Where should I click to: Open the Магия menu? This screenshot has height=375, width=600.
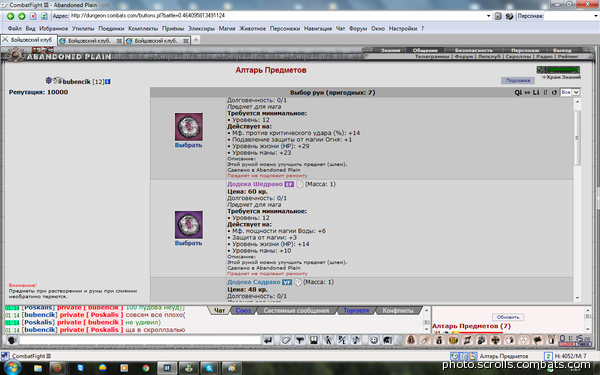[x=227, y=28]
